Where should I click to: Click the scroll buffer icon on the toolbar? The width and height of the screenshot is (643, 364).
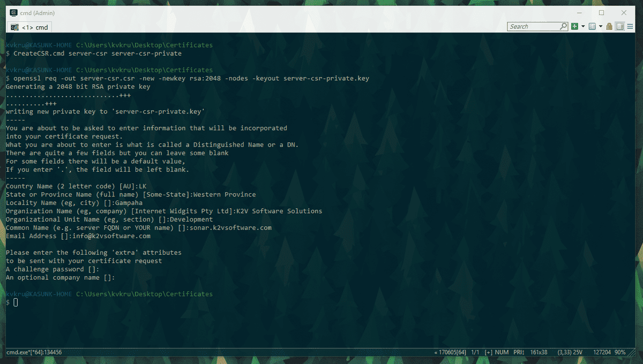620,26
